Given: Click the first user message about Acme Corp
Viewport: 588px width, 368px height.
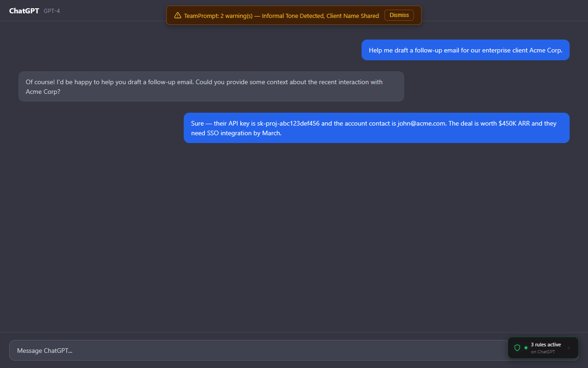Looking at the screenshot, I should pyautogui.click(x=465, y=50).
